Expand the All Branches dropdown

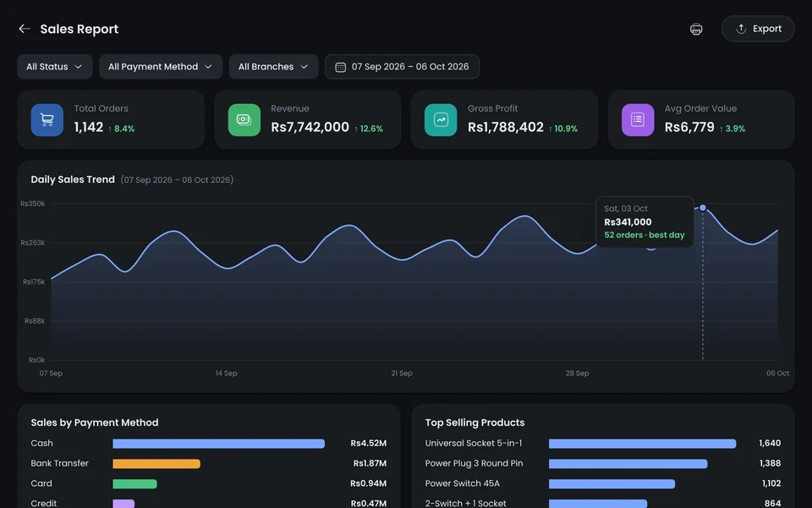(x=273, y=66)
